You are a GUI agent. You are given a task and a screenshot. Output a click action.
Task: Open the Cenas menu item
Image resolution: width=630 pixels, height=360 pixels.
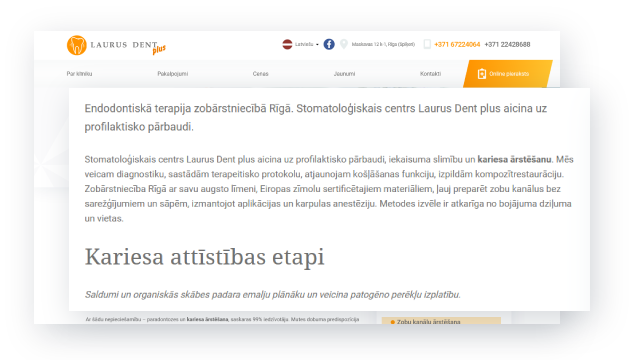tap(260, 74)
